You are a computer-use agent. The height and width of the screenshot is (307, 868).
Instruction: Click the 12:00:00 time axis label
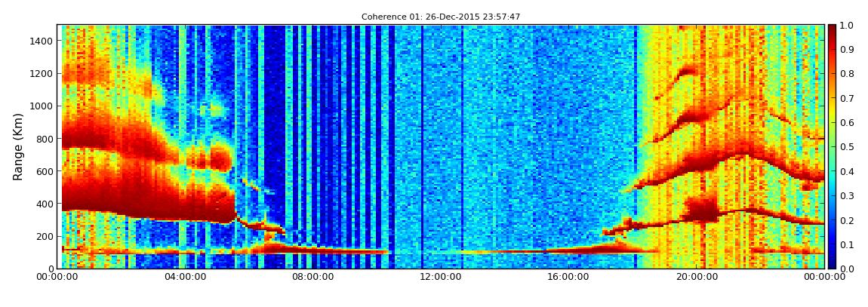tap(442, 277)
